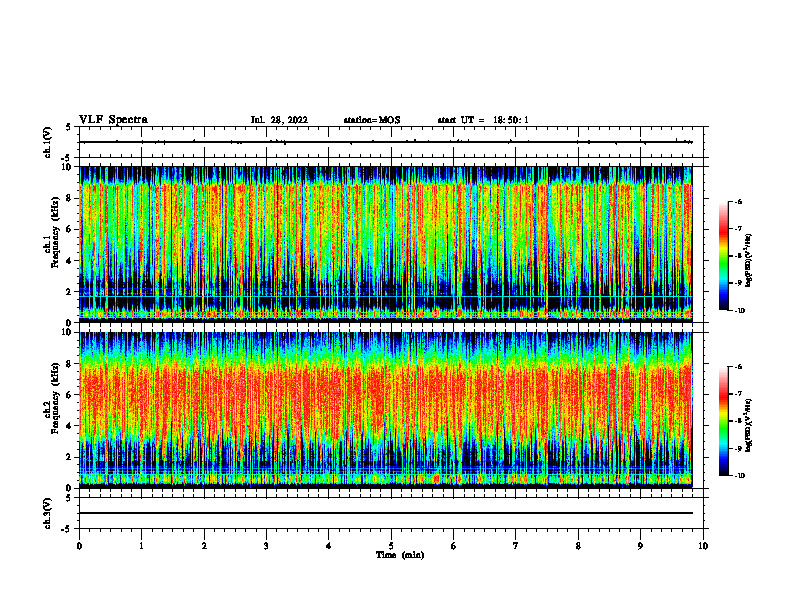Click the time axis tick label "10"

click(x=703, y=546)
